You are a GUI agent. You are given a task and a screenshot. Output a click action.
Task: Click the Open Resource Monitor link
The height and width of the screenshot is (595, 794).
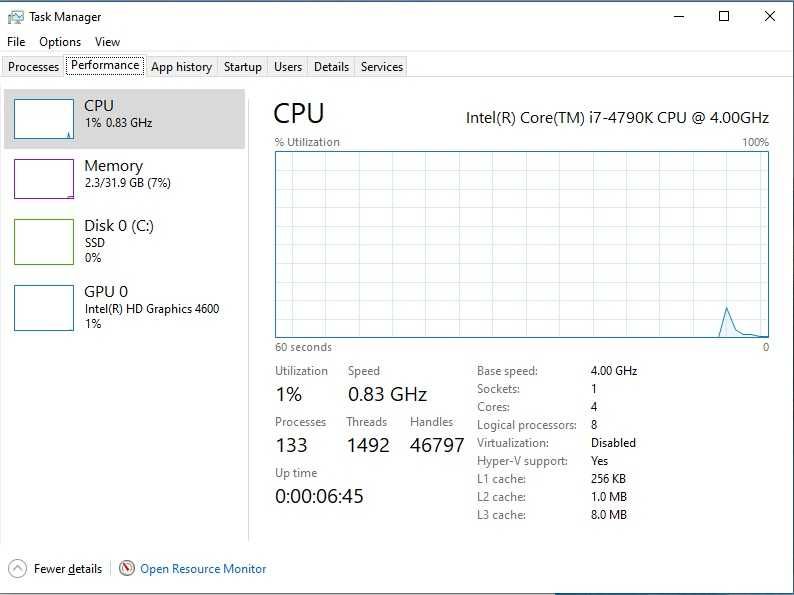[203, 569]
